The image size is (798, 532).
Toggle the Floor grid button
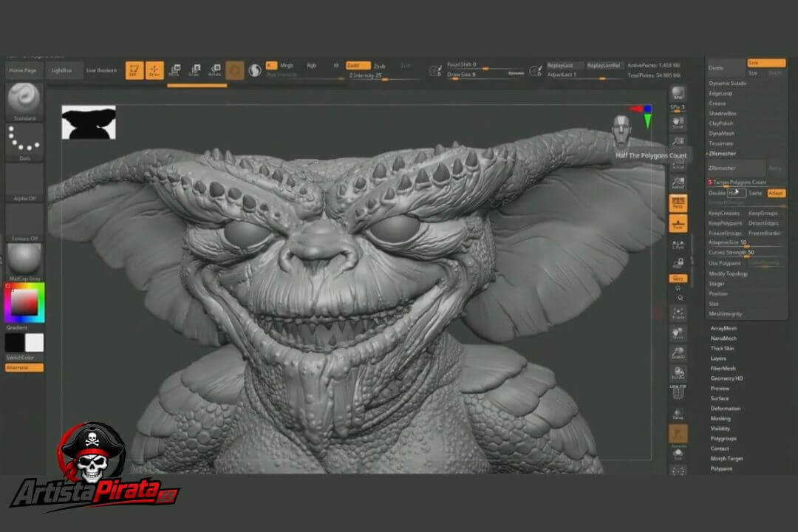click(x=678, y=223)
